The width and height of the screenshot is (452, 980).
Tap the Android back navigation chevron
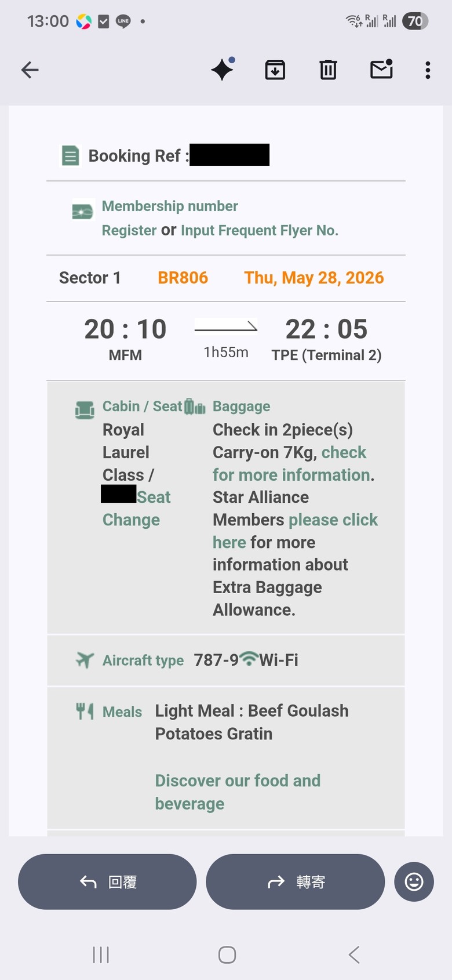point(354,955)
